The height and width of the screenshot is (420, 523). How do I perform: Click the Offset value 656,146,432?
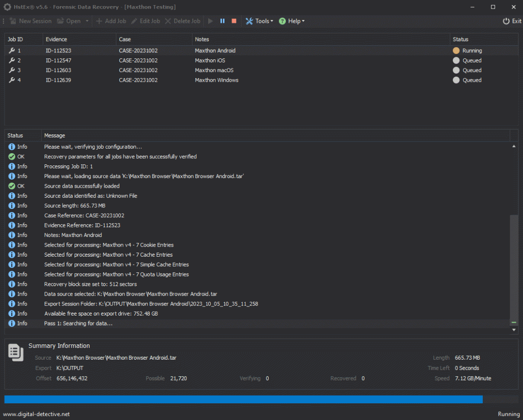(72, 378)
